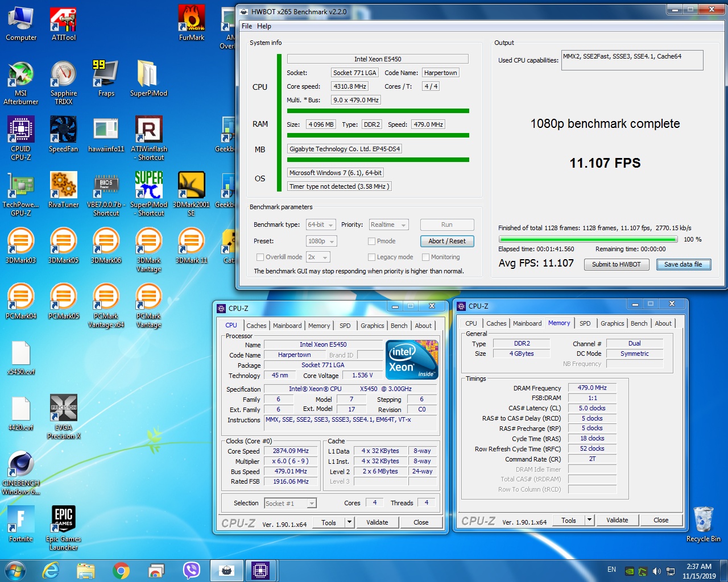This screenshot has width=728, height=582.
Task: Switch to Mainboard tab in left CPU-Z
Action: pos(287,326)
